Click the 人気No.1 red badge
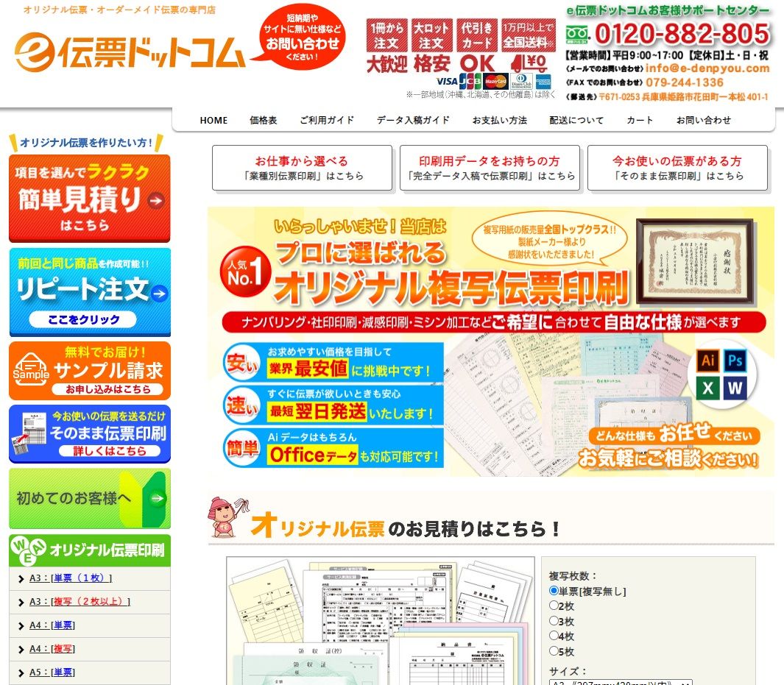Screen dimensions: 784x685 [245, 272]
